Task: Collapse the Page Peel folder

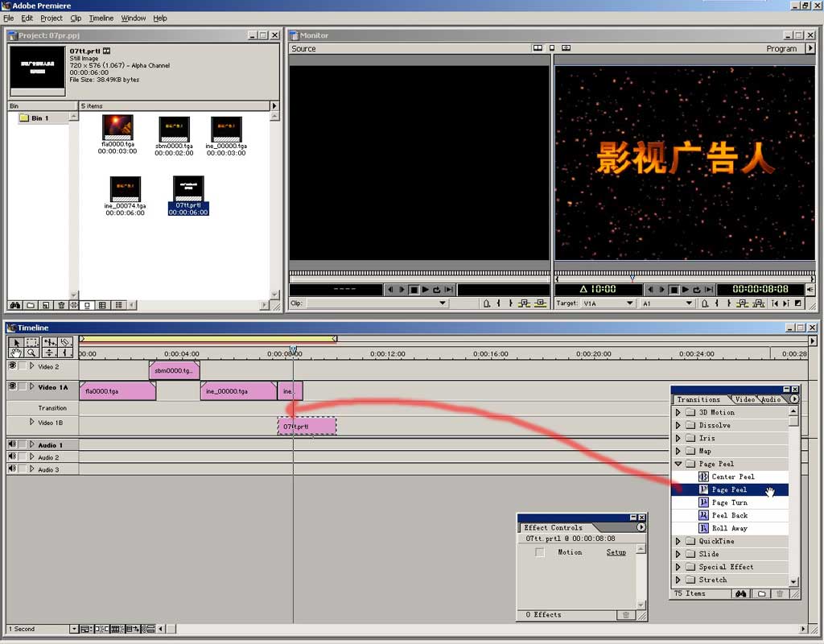Action: pos(678,464)
